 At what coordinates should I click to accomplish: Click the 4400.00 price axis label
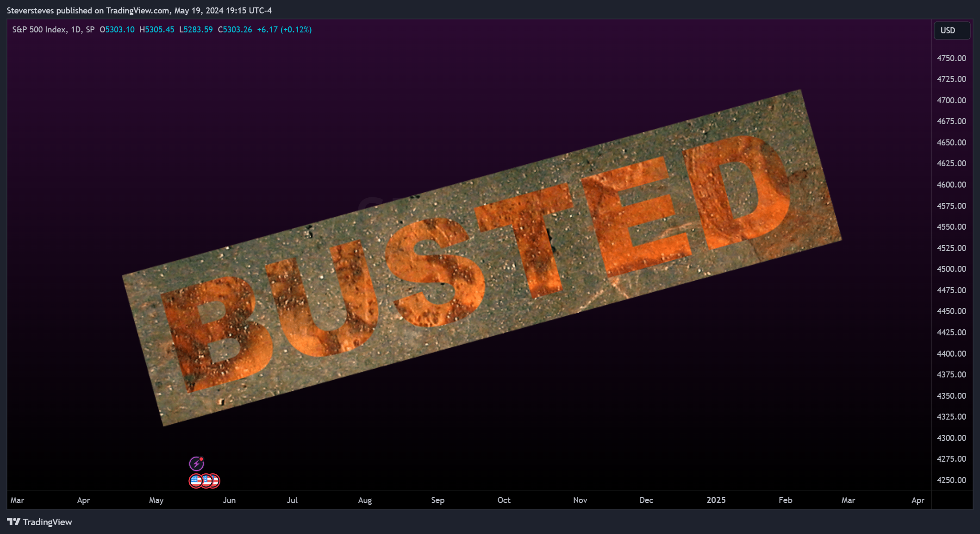point(951,353)
